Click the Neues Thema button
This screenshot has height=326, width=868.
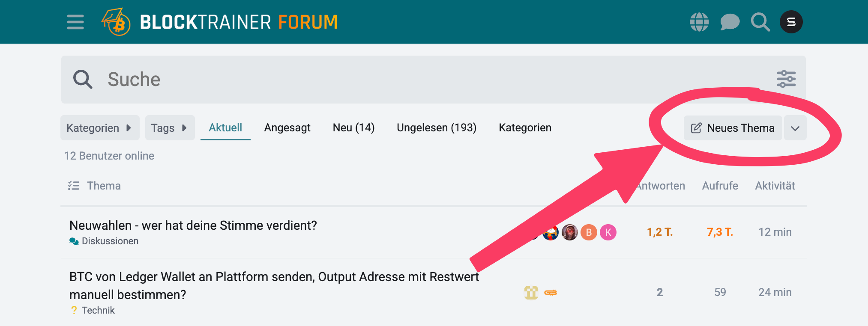click(733, 128)
